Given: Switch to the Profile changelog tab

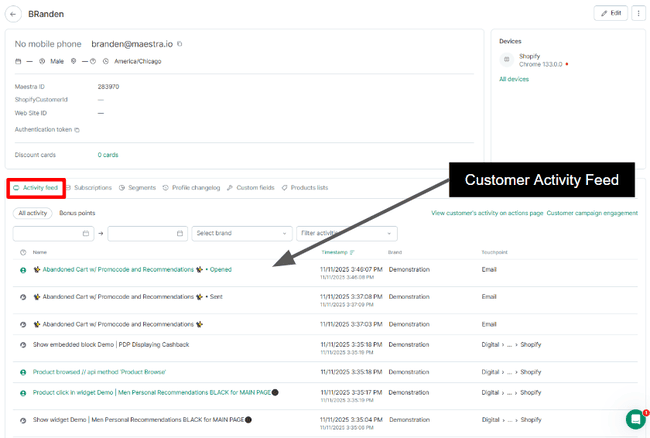Looking at the screenshot, I should tap(192, 188).
